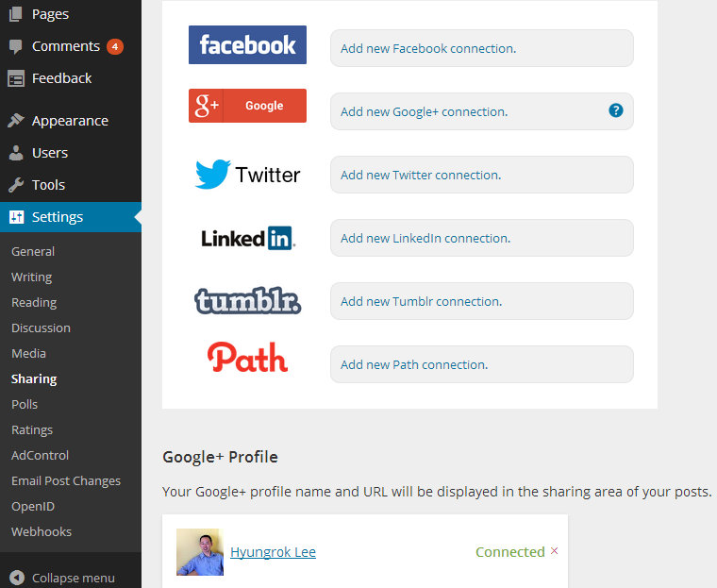The width and height of the screenshot is (717, 588).
Task: Click the Facebook logo icon
Action: pyautogui.click(x=247, y=45)
